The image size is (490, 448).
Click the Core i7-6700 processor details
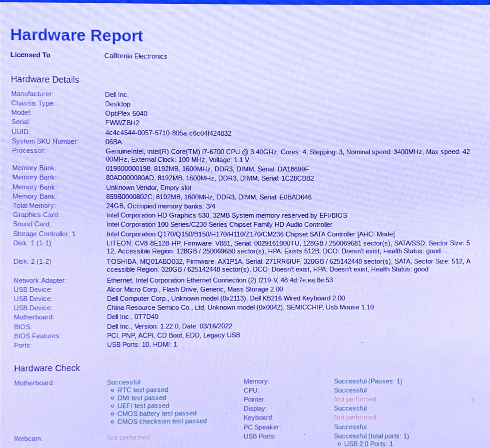tap(288, 156)
